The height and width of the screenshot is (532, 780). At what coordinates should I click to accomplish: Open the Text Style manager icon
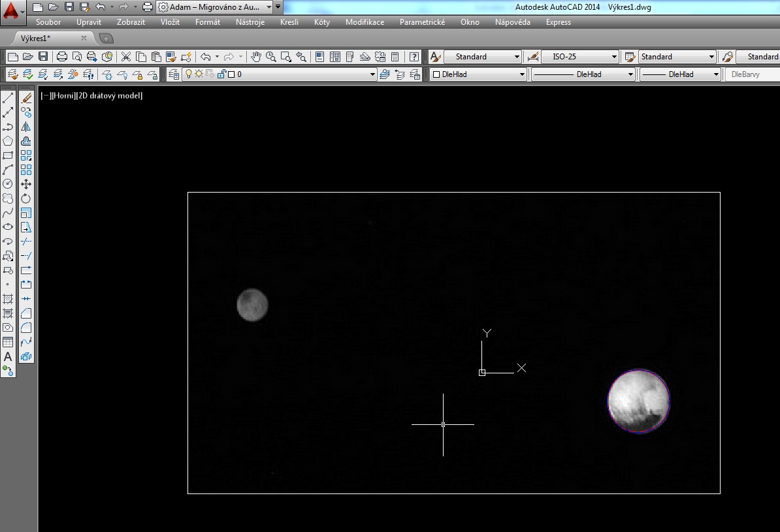click(436, 57)
